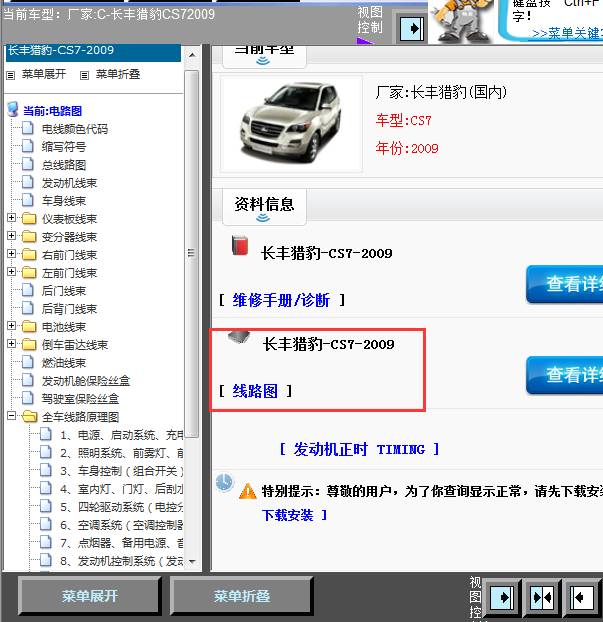Click the 菜单折叠 text link in panel
Image resolution: width=603 pixels, height=622 pixels.
click(x=118, y=74)
